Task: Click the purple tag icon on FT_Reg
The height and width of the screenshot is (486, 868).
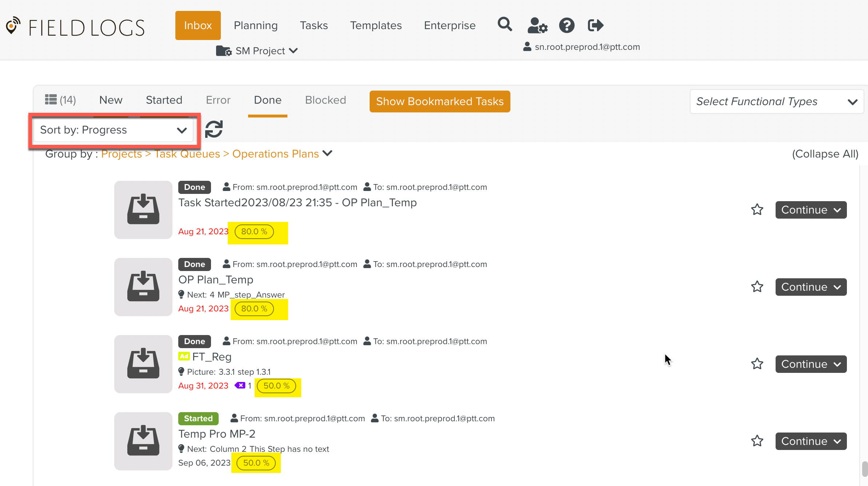Action: 240,385
